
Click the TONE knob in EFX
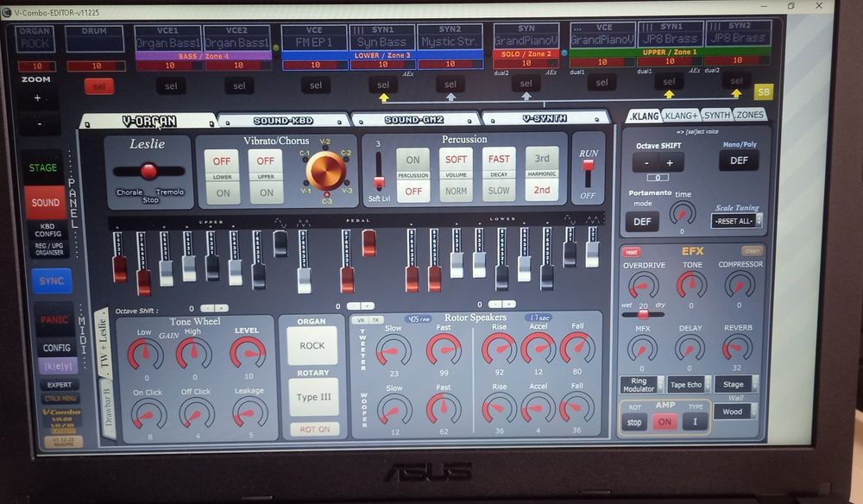pyautogui.click(x=691, y=285)
